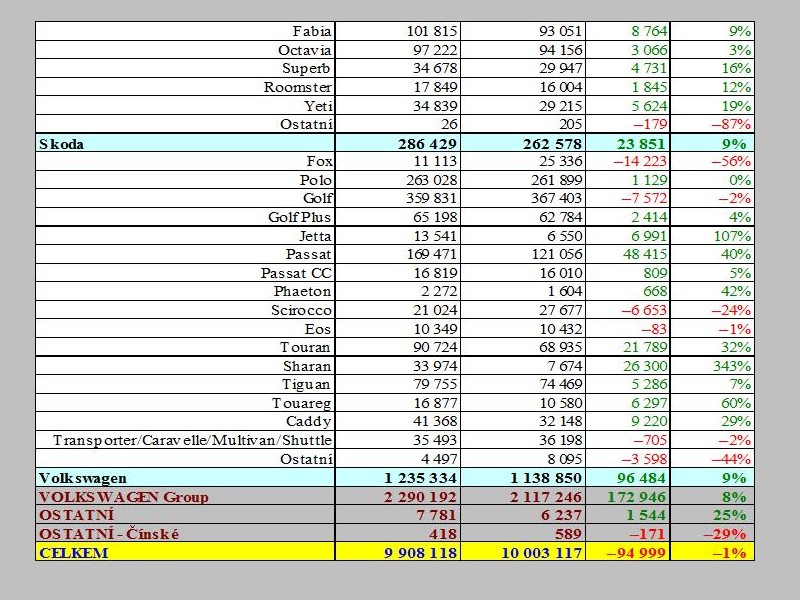Click the Eos model label
Image resolution: width=800 pixels, height=600 pixels.
click(318, 329)
